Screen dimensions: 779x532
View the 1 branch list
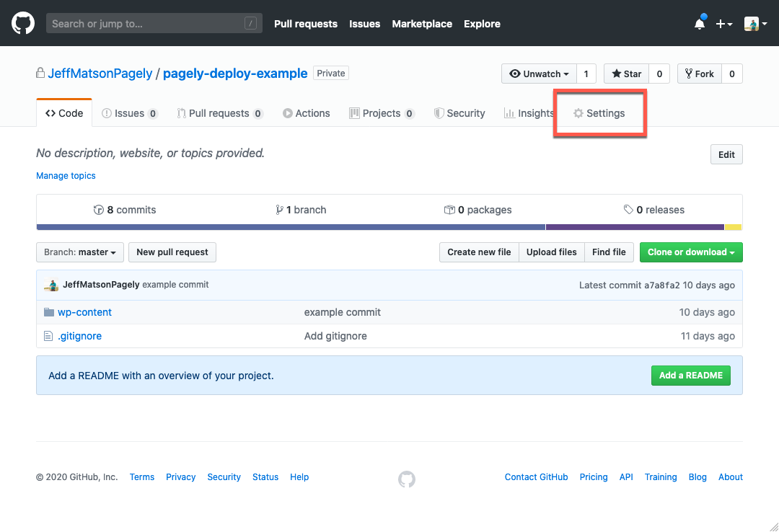pyautogui.click(x=301, y=210)
